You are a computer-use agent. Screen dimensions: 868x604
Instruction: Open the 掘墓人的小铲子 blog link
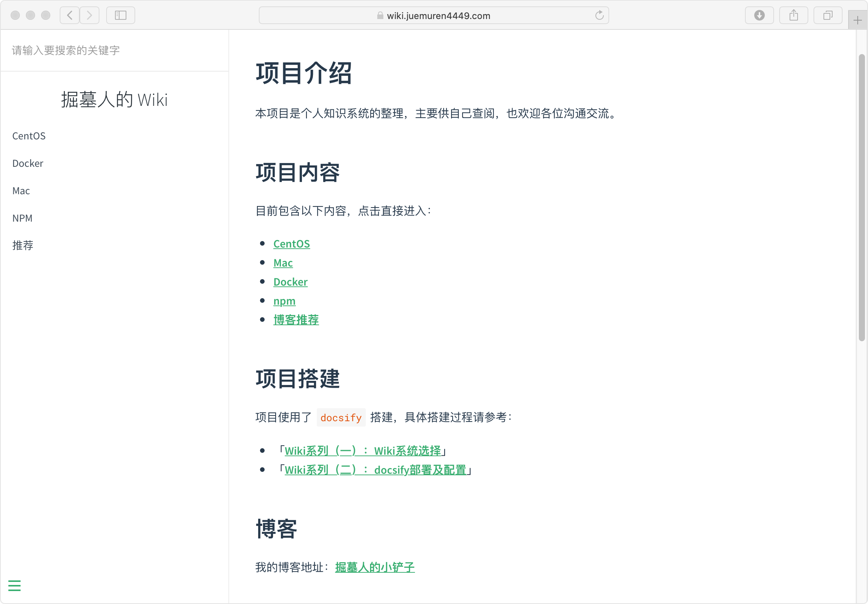(375, 567)
